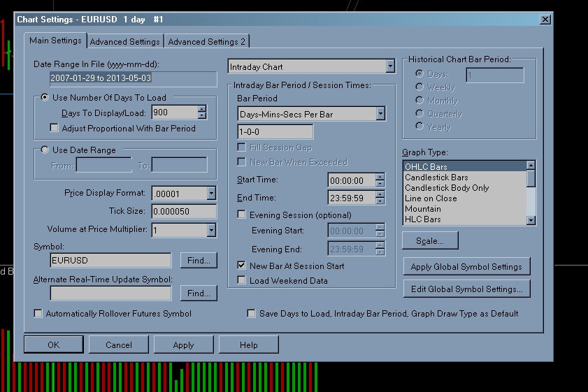Expand the Intraday Chart dropdown
Image resolution: width=588 pixels, height=392 pixels.
[x=390, y=67]
